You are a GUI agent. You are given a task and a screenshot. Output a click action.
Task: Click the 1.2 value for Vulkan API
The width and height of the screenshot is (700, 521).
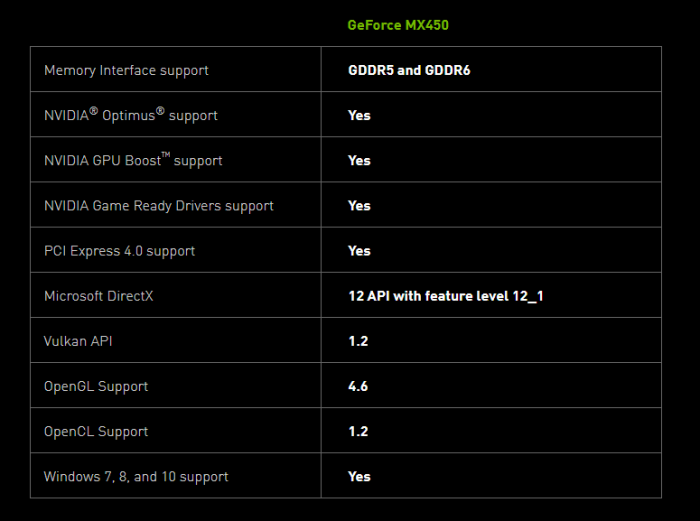click(x=358, y=341)
